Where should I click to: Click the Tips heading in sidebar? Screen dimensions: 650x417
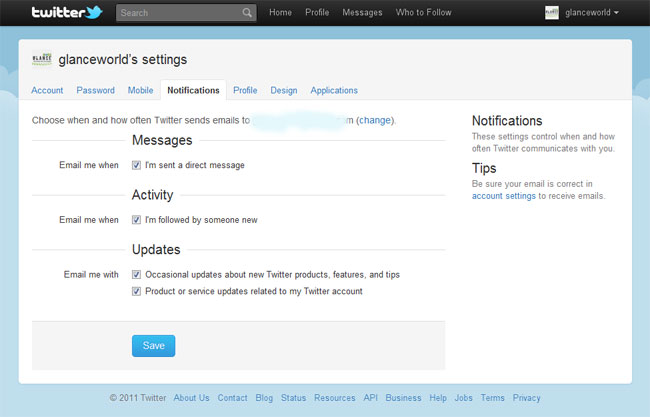click(x=484, y=168)
